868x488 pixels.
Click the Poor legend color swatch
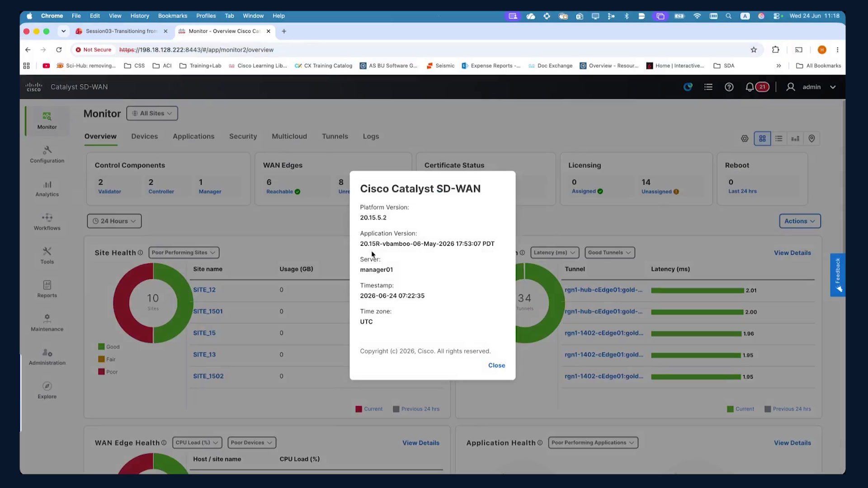coord(101,372)
